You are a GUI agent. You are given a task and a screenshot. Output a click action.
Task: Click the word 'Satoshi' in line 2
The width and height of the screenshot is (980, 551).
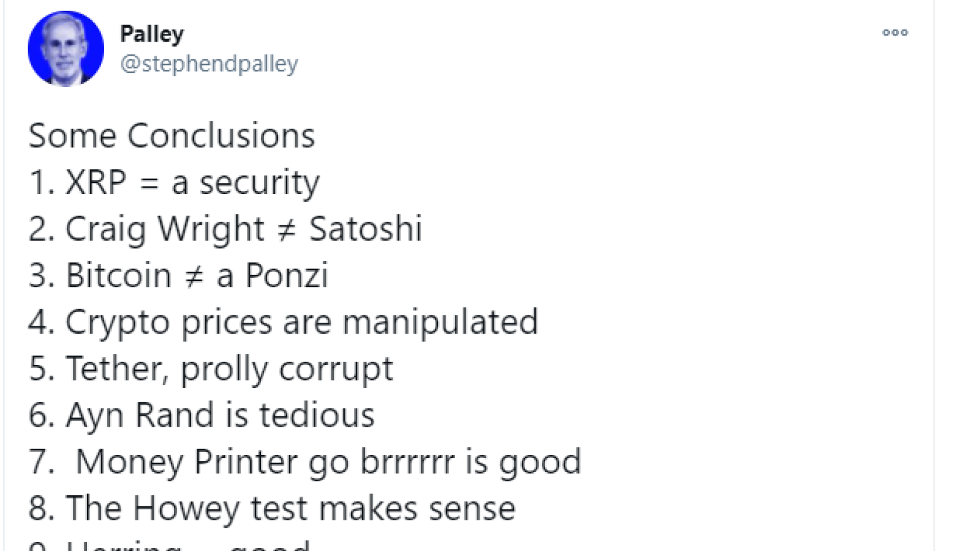365,228
